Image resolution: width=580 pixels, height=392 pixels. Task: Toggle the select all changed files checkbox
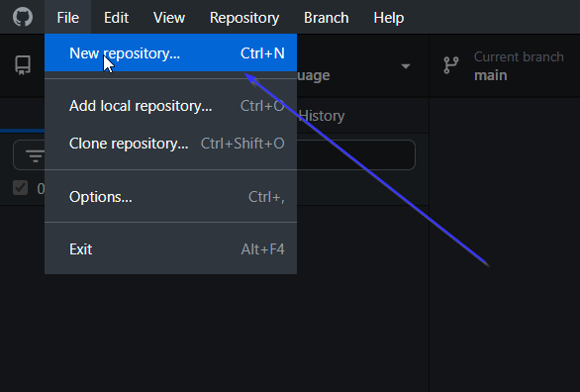click(x=21, y=188)
